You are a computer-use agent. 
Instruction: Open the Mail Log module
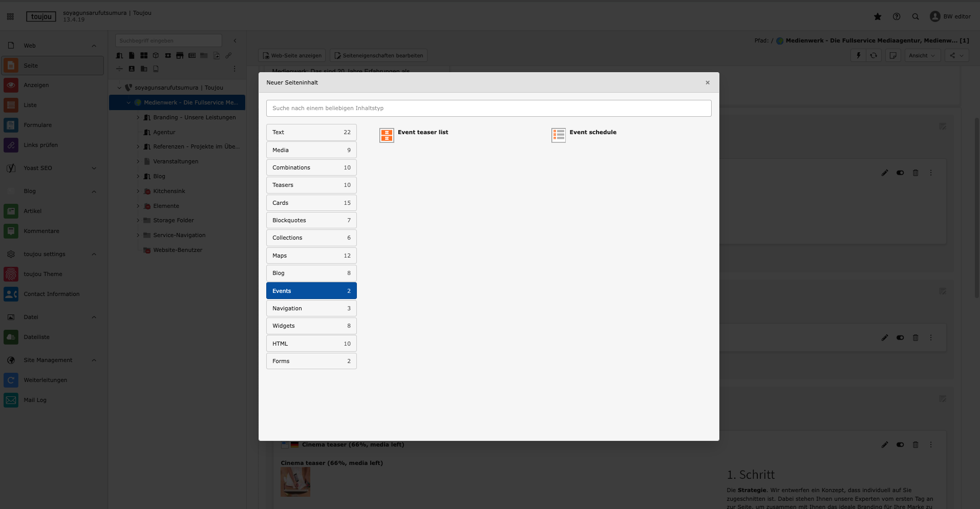pos(35,400)
